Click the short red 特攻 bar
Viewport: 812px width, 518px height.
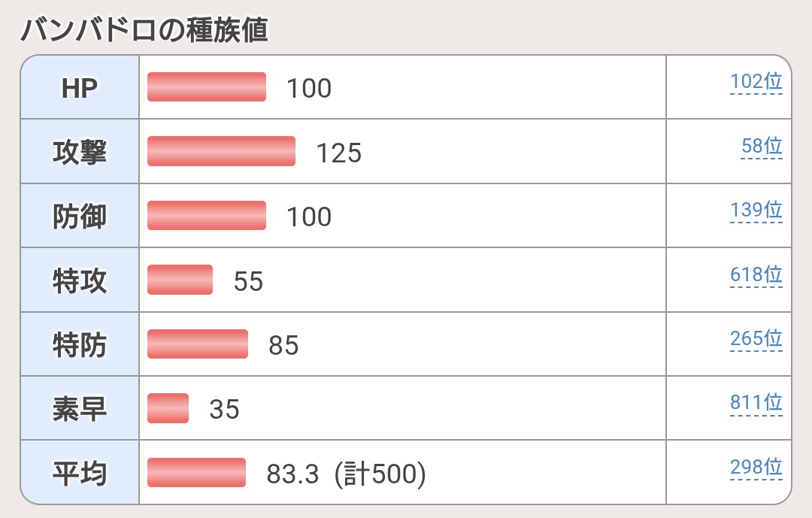point(180,280)
